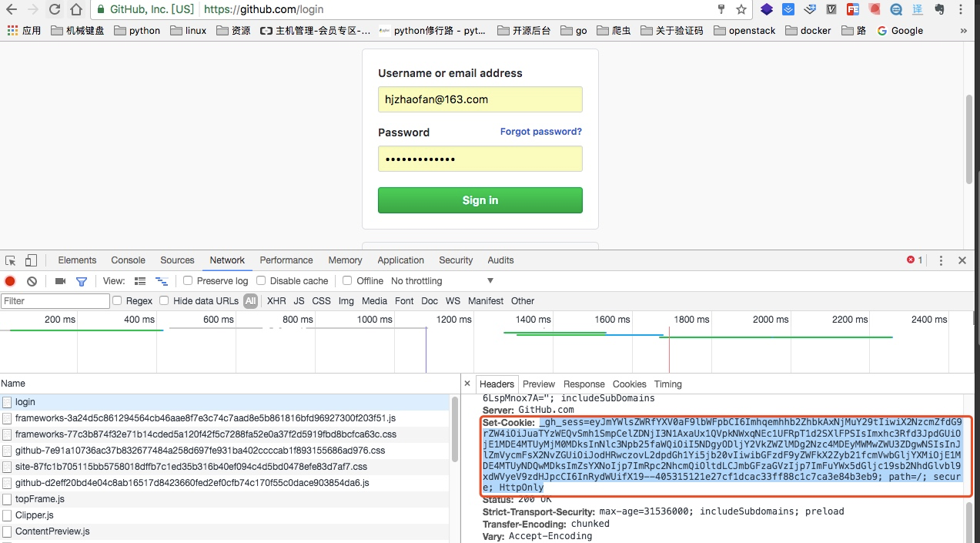Open the DevTools customize three-dot menu
Viewport: 980px width, 543px height.
(x=941, y=260)
